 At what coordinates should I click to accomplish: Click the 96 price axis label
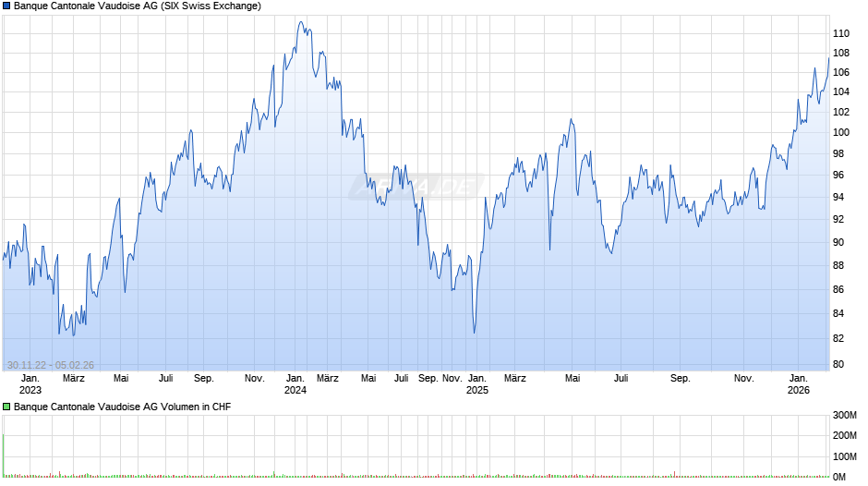tap(838, 176)
